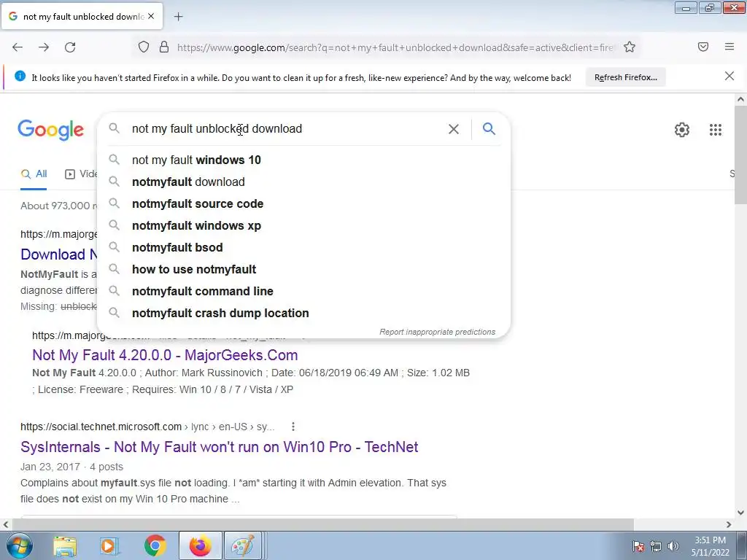Screen dimensions: 747x560
Task: Open a new browser tab
Action: pos(178,17)
